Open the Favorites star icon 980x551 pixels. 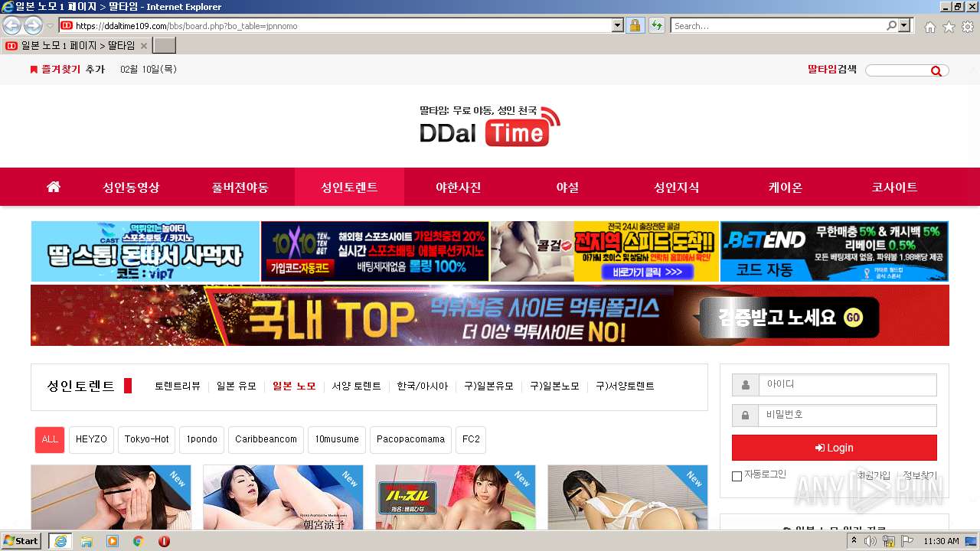pyautogui.click(x=949, y=27)
